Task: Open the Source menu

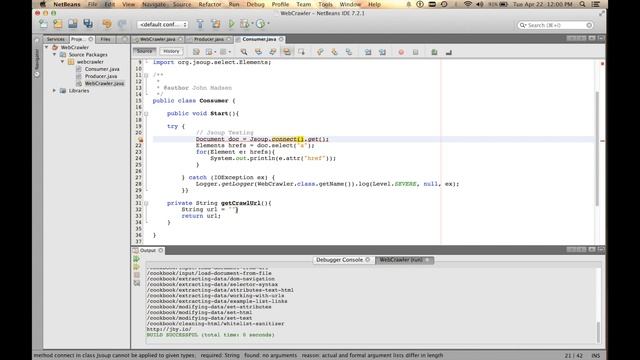Action: click(x=182, y=4)
